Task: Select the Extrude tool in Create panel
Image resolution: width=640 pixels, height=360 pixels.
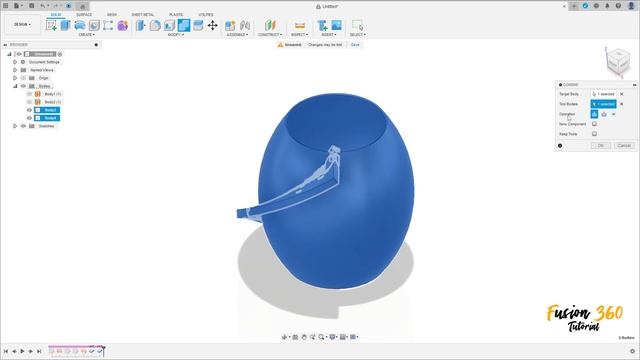Action: point(65,25)
